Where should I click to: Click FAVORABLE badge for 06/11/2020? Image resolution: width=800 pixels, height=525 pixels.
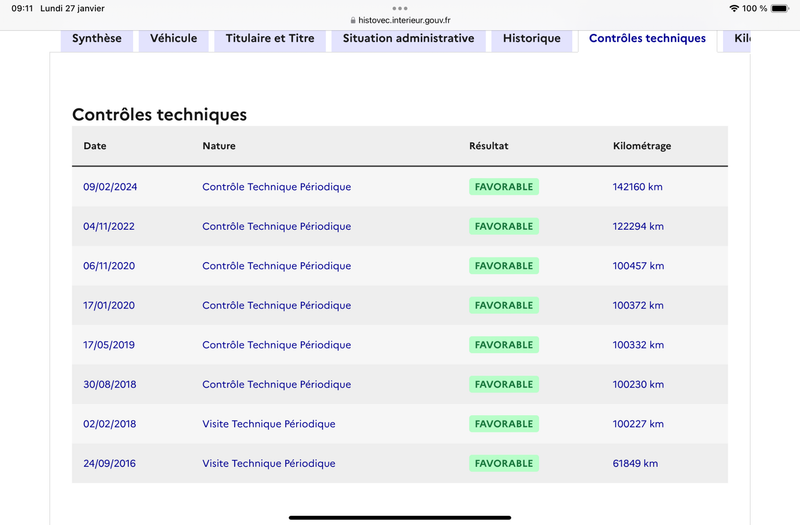(x=504, y=266)
